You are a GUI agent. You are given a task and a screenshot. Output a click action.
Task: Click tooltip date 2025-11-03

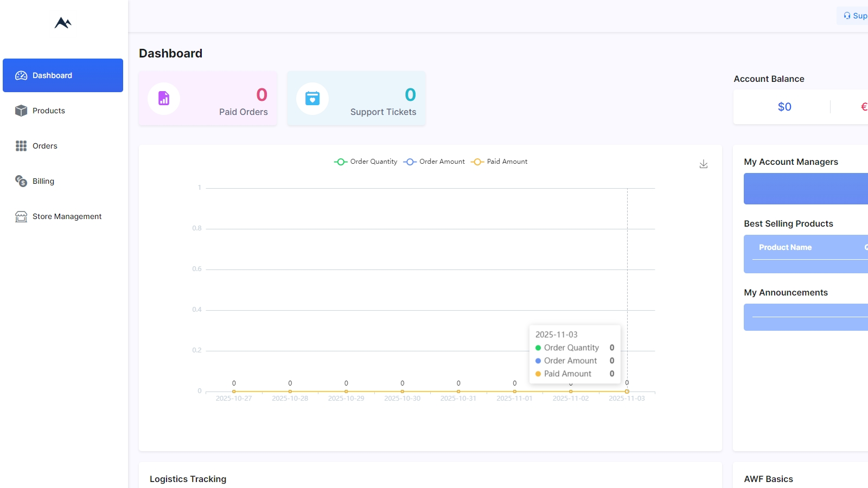tap(557, 335)
